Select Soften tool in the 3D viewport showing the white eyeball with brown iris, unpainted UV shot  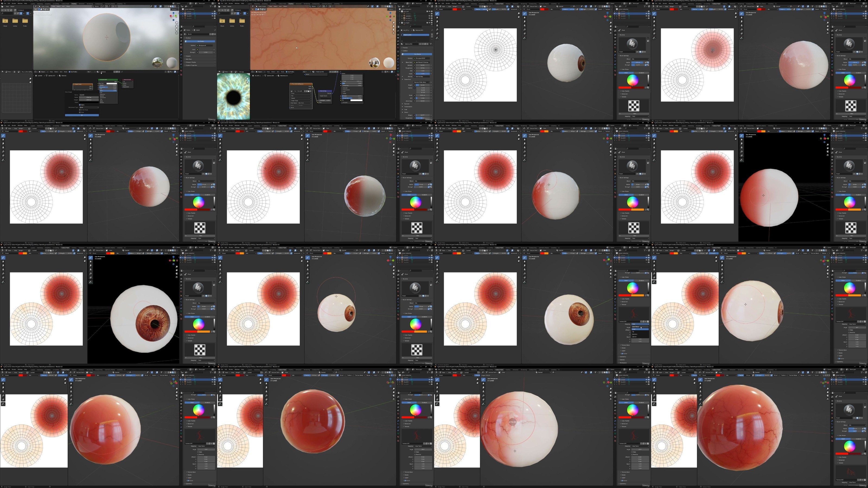click(525, 18)
